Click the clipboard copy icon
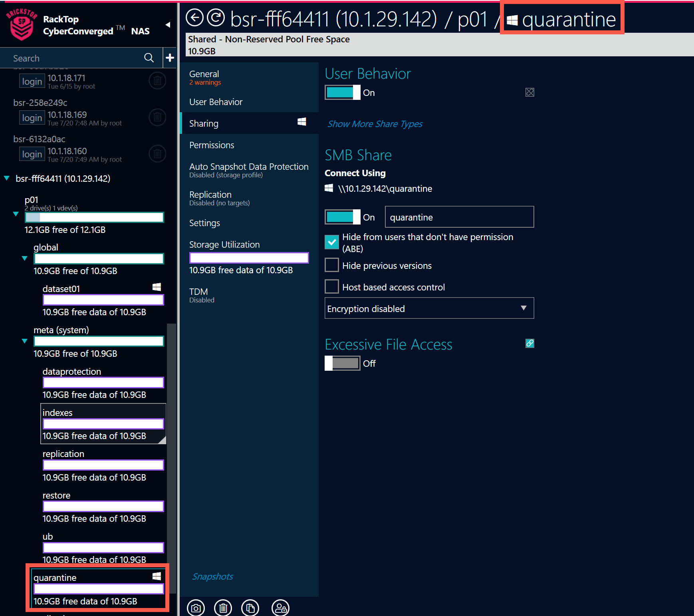The image size is (694, 616). 250,608
